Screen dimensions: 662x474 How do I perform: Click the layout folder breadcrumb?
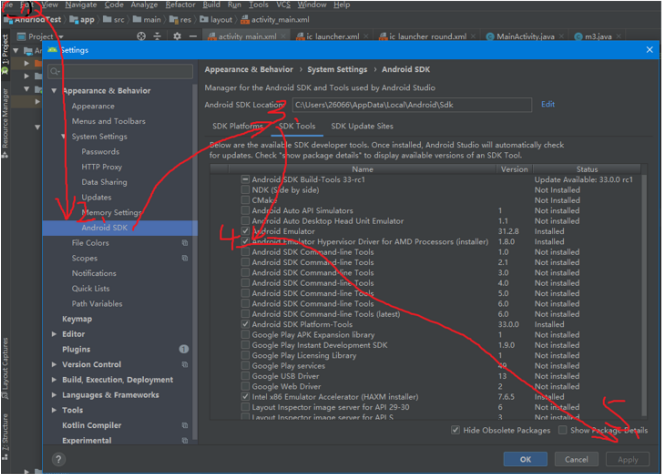tap(216, 19)
